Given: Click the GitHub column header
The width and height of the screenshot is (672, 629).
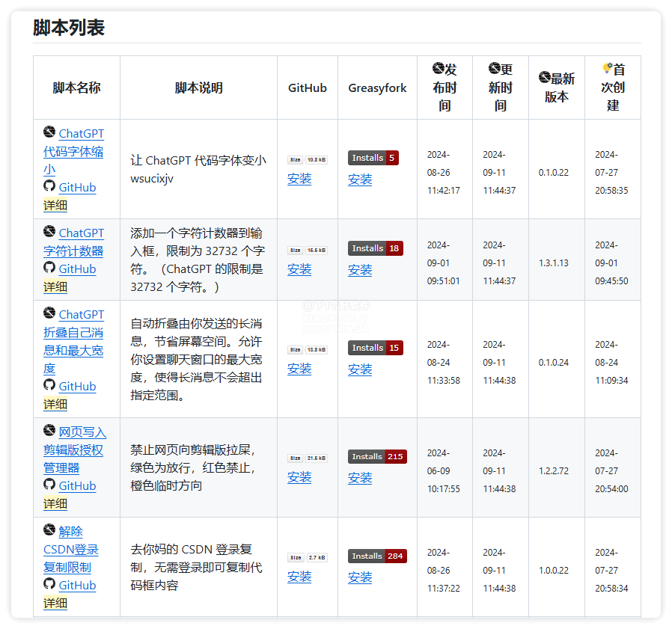Looking at the screenshot, I should [308, 88].
